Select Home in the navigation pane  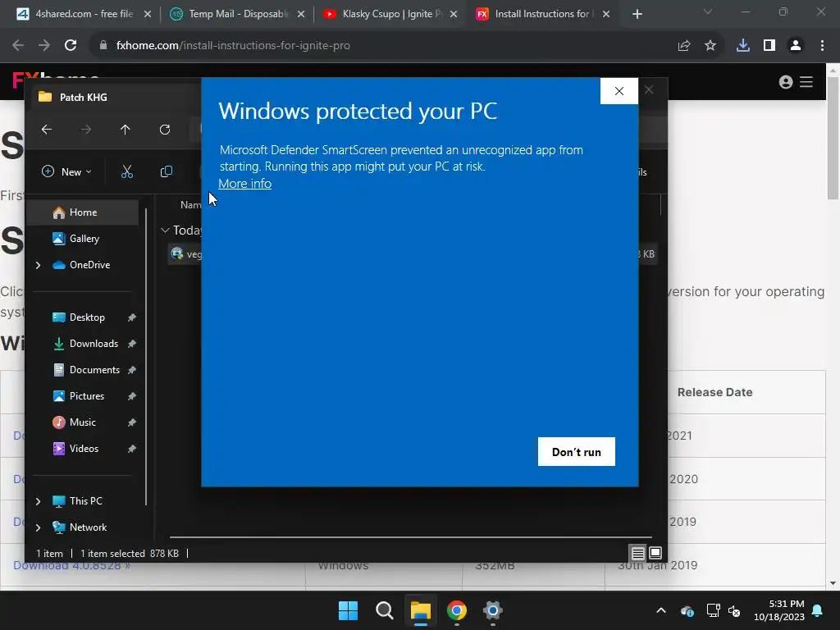pyautogui.click(x=83, y=212)
